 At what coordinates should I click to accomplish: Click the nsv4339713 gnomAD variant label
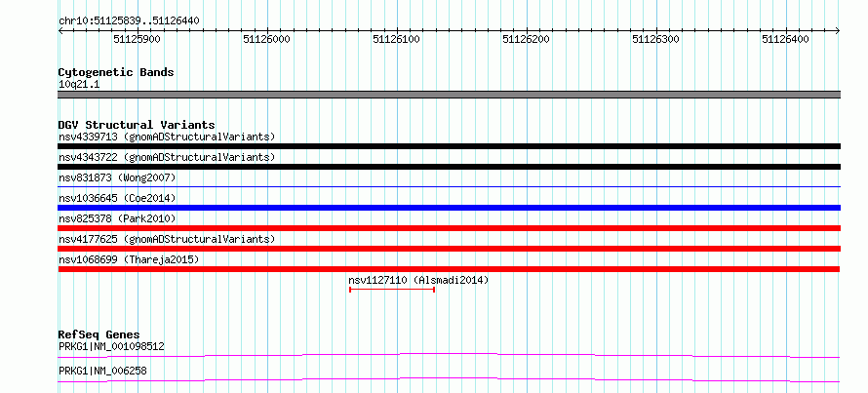[167, 137]
